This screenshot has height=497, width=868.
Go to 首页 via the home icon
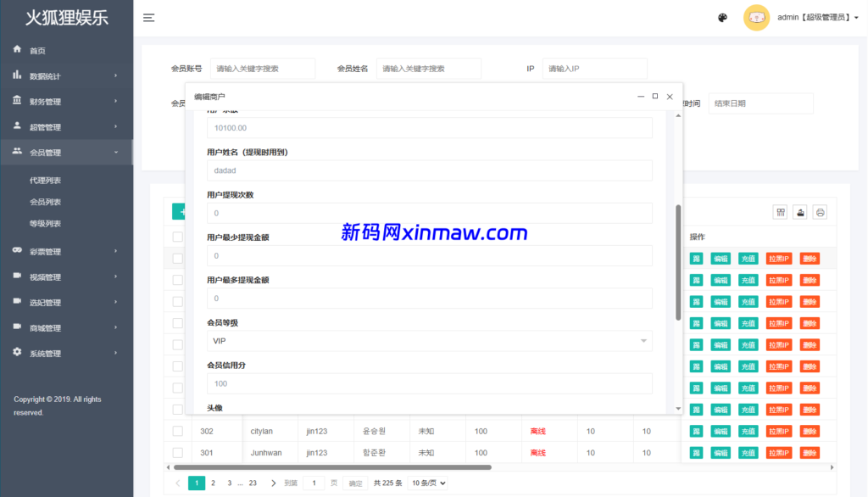pos(17,50)
